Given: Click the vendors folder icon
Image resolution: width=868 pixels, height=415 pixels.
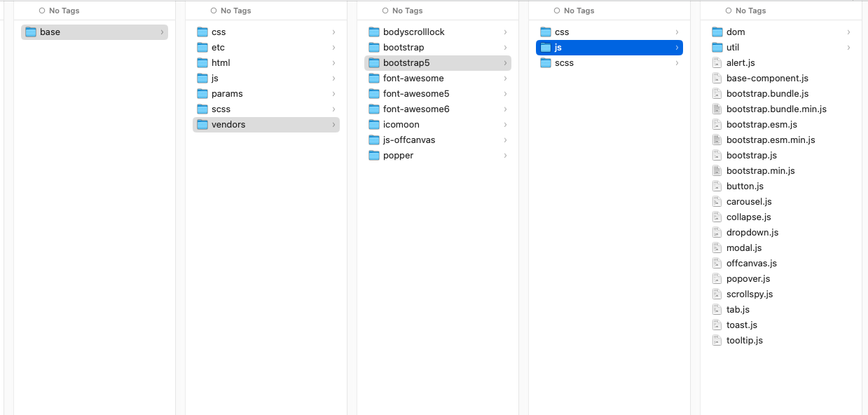Looking at the screenshot, I should [202, 125].
